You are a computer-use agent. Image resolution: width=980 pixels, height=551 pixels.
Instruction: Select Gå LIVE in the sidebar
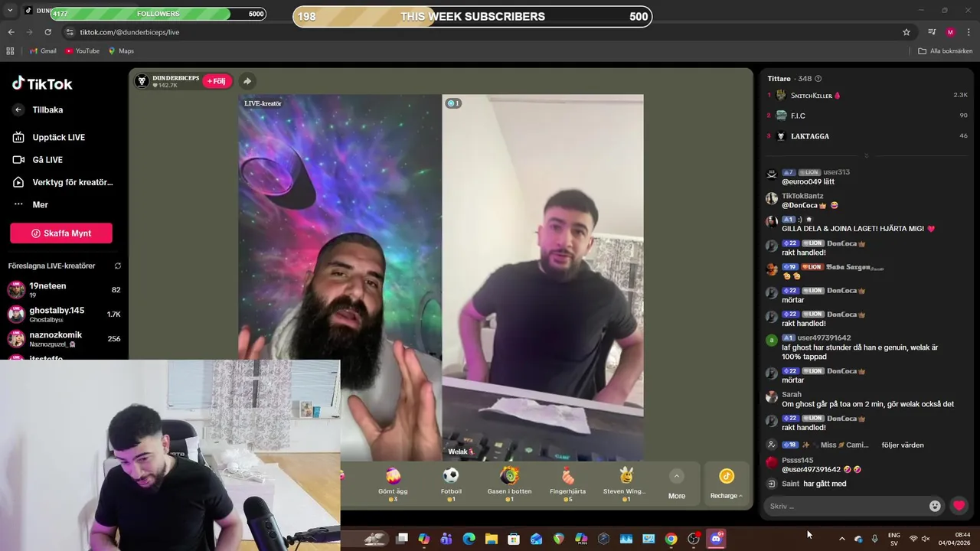click(x=38, y=159)
